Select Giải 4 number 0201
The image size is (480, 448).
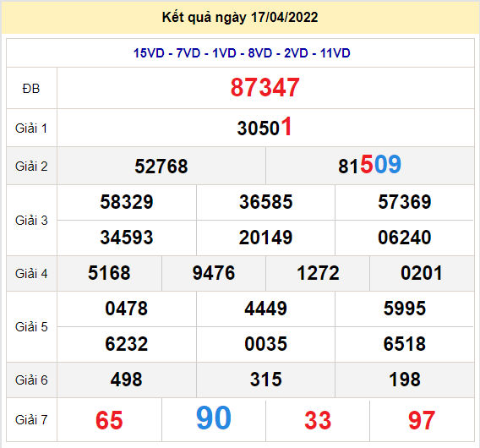coord(422,273)
